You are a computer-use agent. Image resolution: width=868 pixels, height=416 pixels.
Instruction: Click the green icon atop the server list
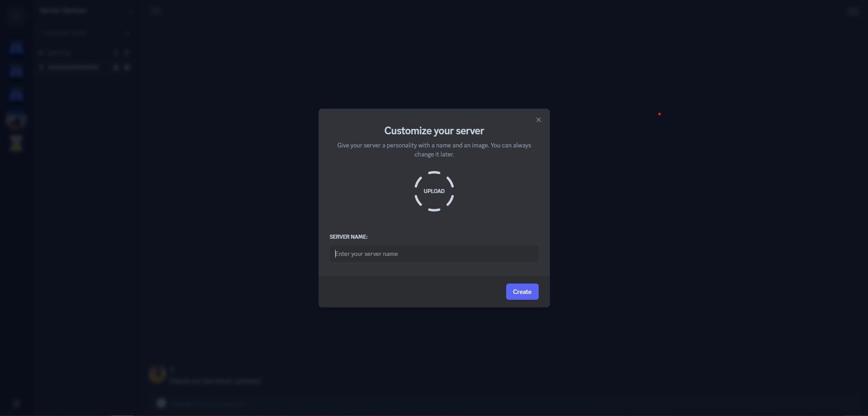click(16, 16)
